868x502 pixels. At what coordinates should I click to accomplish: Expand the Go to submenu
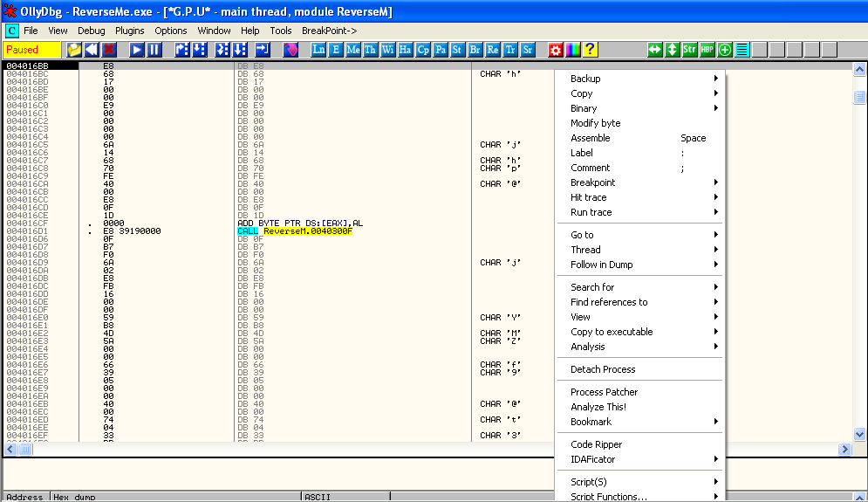(640, 235)
